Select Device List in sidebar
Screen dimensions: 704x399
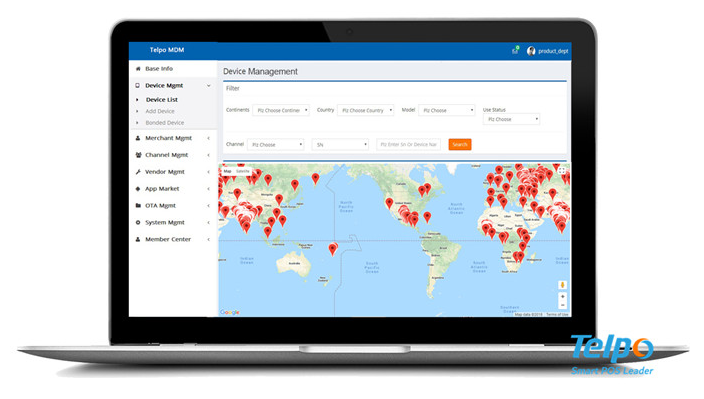coord(162,100)
